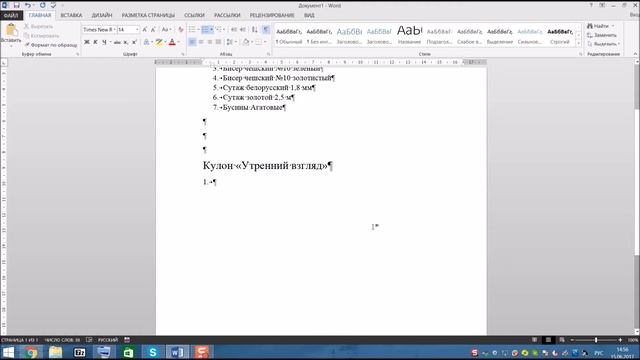The image size is (640, 360).
Task: Click the numbered list icon
Action: [205, 29]
